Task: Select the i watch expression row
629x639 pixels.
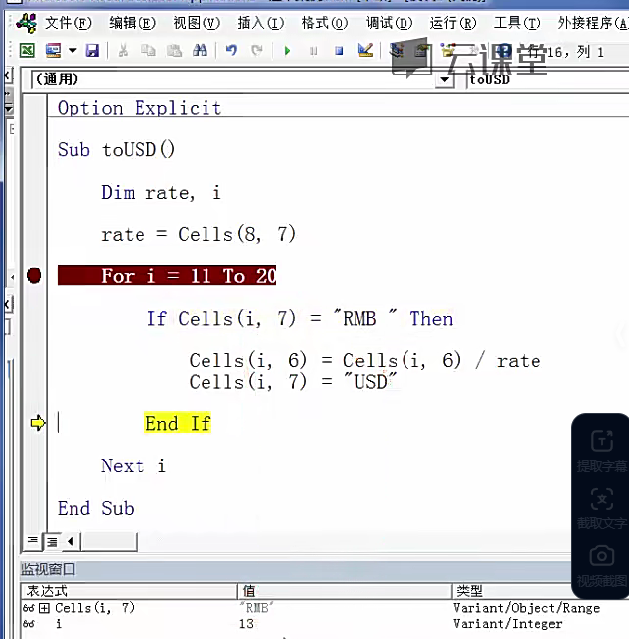Action: pos(59,624)
